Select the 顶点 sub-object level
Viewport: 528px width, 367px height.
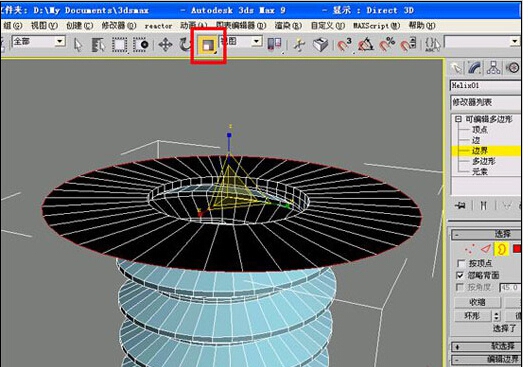tap(480, 130)
